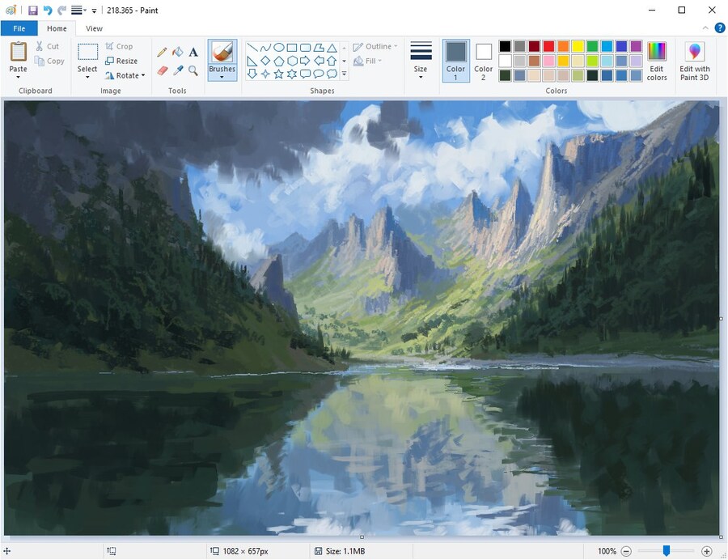Viewport: 728px width, 560px height.
Task: Open the File menu
Action: point(19,28)
